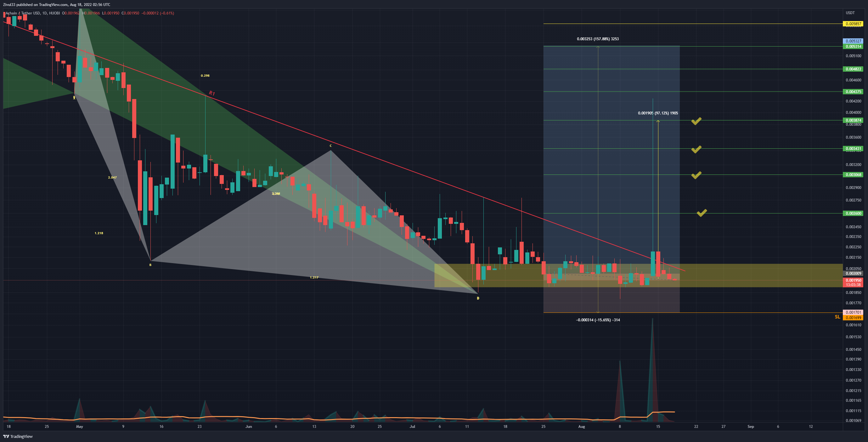Image resolution: width=868 pixels, height=442 pixels.
Task: Click the checkmark beside the 0.003431 level
Action: (696, 149)
